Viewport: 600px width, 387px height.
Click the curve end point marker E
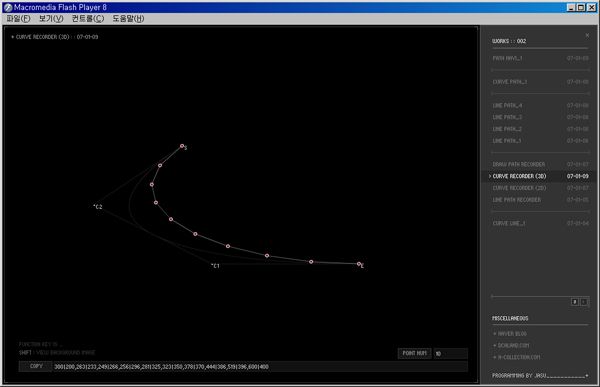pos(359,264)
